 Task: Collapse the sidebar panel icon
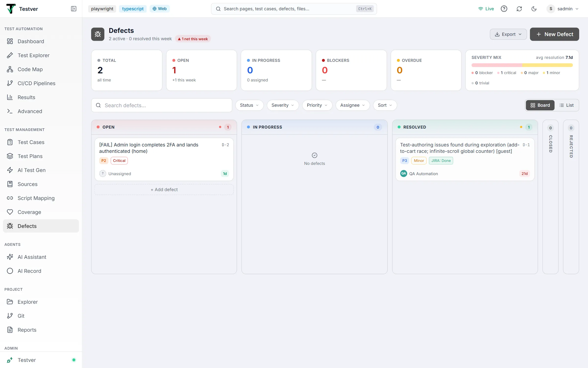pyautogui.click(x=73, y=9)
